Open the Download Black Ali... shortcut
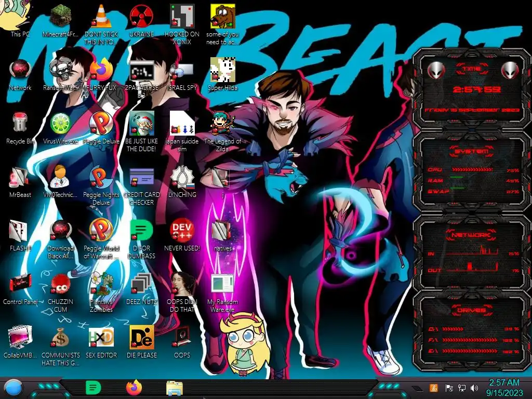Image resolution: width=532 pixels, height=399 pixels. coord(61,231)
